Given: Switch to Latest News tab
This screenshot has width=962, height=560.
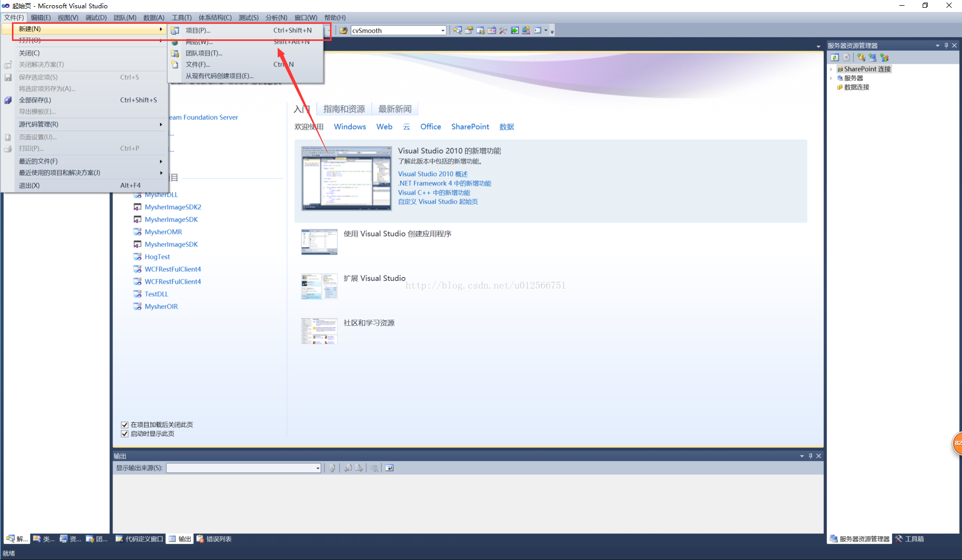Looking at the screenshot, I should tap(395, 109).
